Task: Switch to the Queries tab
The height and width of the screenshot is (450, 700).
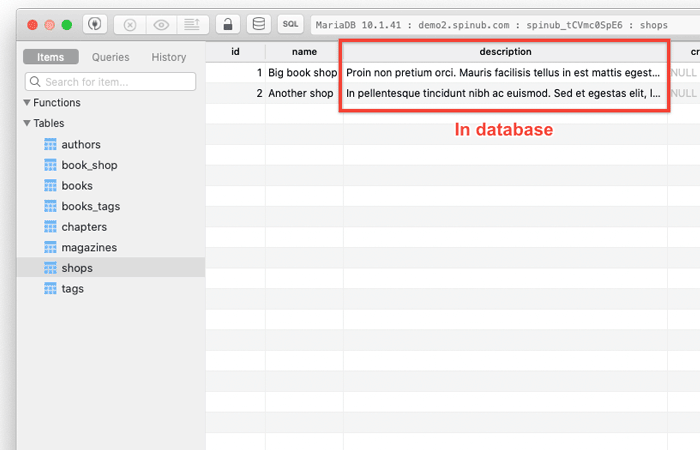Action: coord(110,58)
